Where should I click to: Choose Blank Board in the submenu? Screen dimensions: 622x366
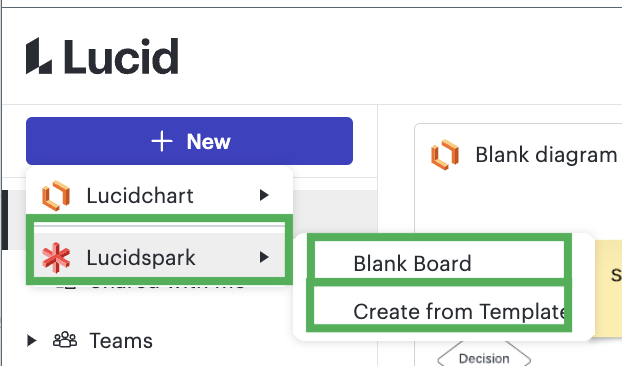click(439, 260)
